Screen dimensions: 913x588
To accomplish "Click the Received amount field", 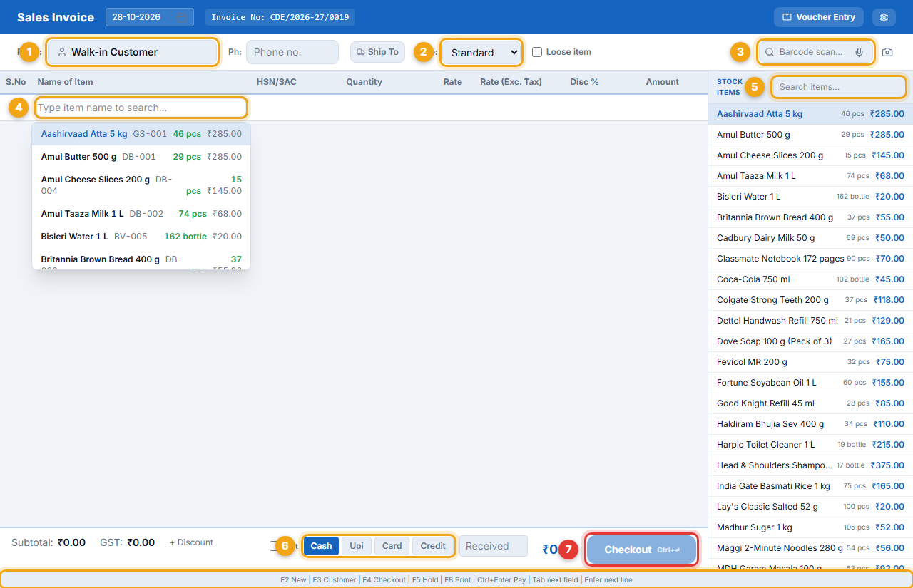I will coord(494,546).
